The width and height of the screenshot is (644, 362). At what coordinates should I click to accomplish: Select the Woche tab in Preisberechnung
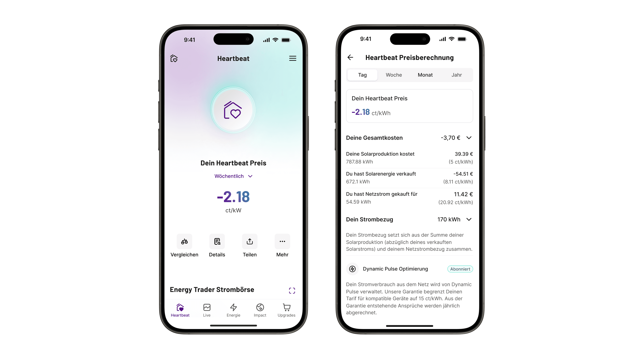(x=394, y=75)
